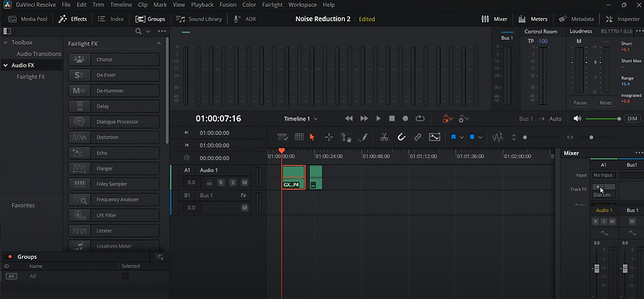Mute Bus 1 in the track header
The image size is (644, 299).
click(245, 208)
